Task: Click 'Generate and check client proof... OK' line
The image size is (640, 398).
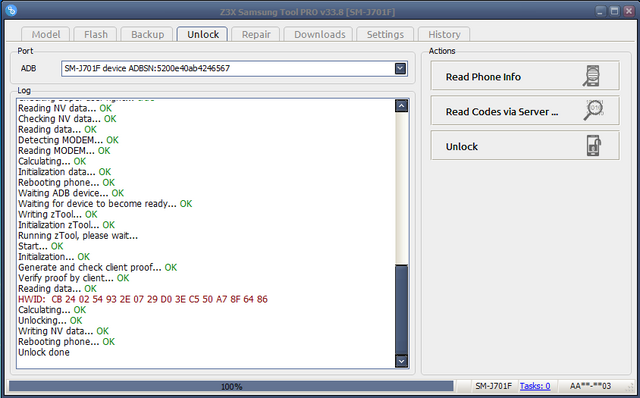Action: [98, 267]
